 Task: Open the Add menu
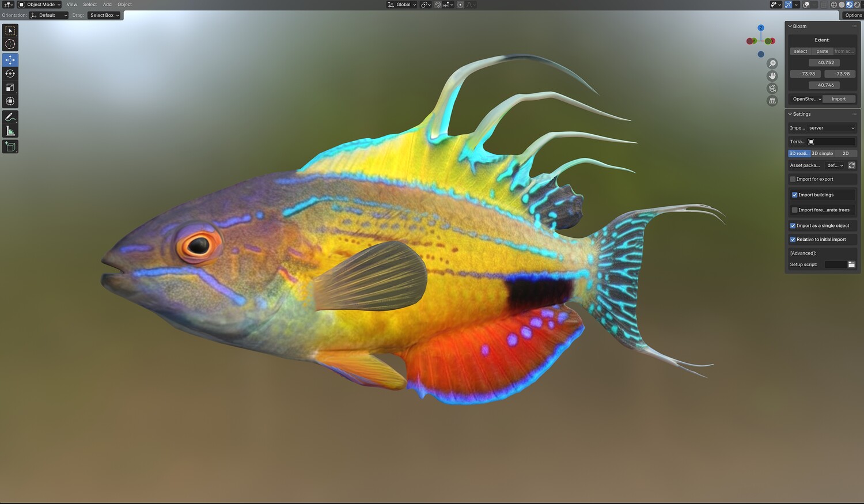point(107,5)
